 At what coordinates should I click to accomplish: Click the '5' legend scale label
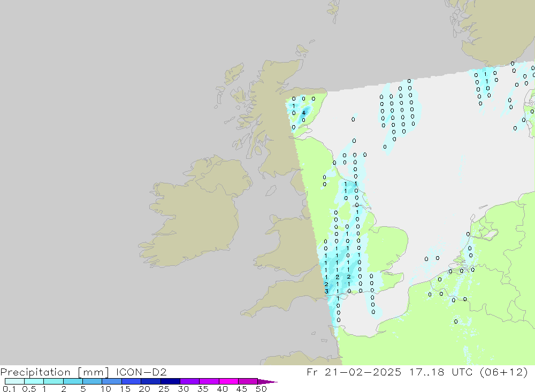point(83,389)
